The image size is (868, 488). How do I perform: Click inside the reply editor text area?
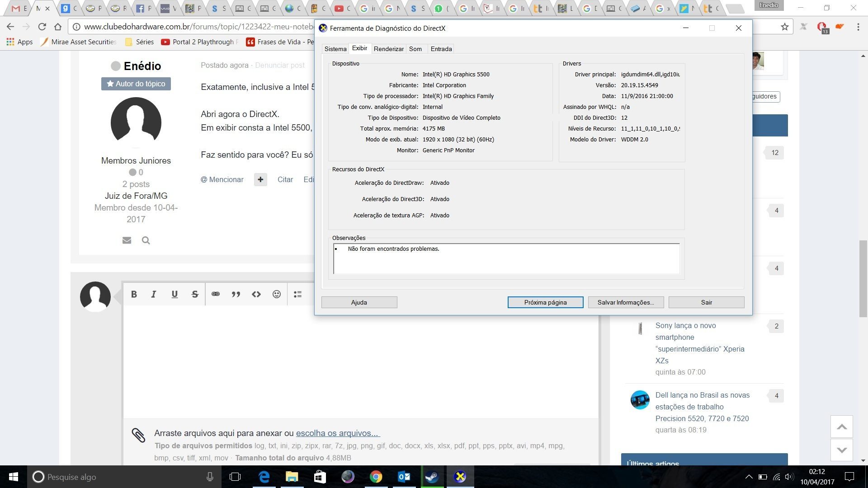(361, 361)
